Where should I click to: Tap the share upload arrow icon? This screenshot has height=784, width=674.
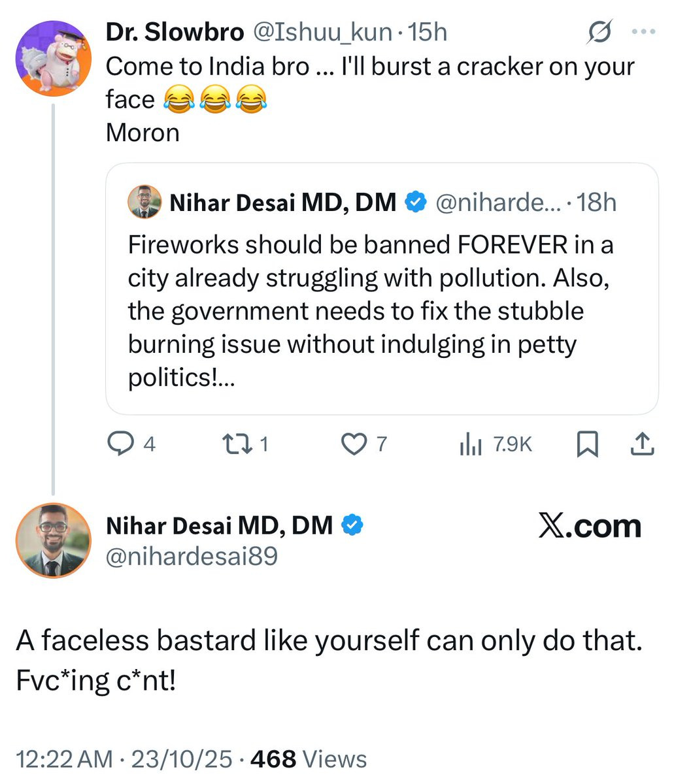click(642, 444)
